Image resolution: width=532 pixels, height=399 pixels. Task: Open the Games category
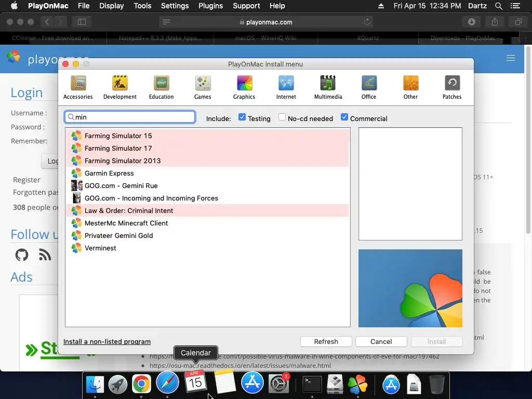(x=203, y=87)
